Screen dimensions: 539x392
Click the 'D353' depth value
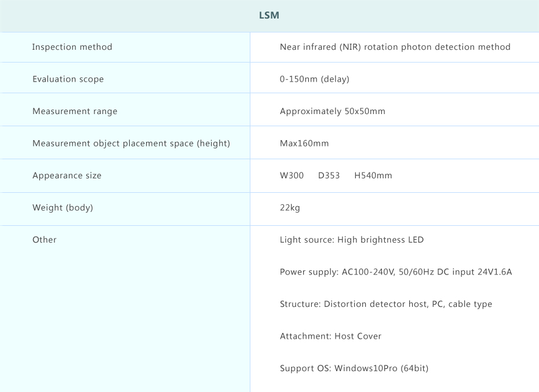329,175
